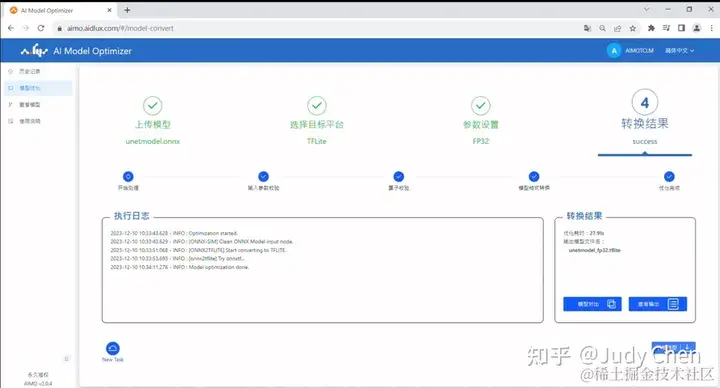Click the '[onnx2tflite] Try onnxtf...' log line
This screenshot has height=388, width=720.
(x=217, y=259)
